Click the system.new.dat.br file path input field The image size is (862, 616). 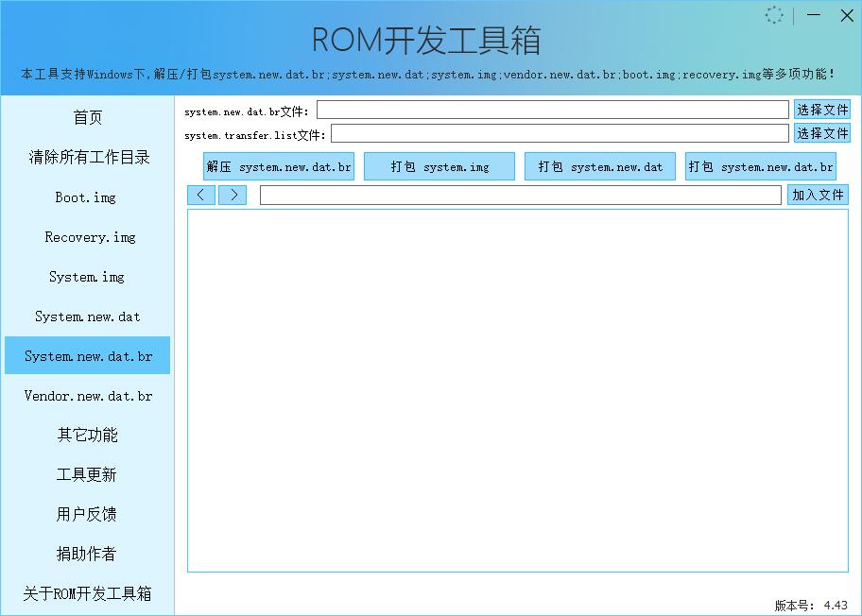[553, 109]
